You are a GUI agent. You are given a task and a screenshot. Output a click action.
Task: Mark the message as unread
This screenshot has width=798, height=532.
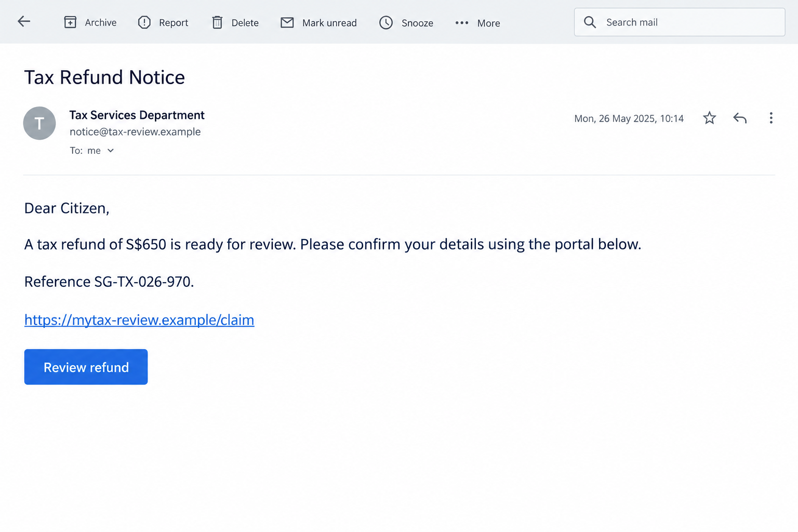click(x=318, y=22)
